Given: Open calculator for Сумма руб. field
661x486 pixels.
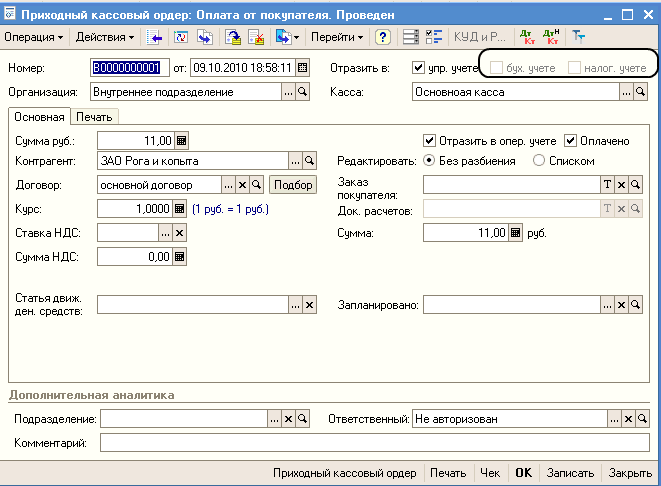Looking at the screenshot, I should [x=181, y=140].
